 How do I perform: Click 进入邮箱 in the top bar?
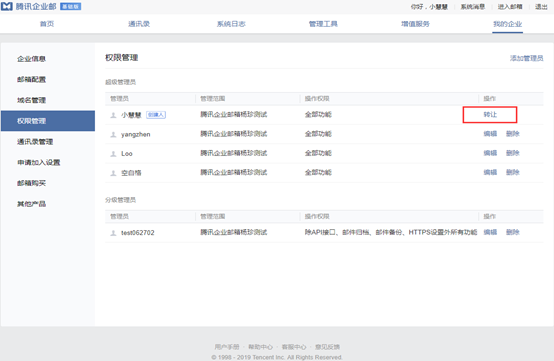point(510,7)
